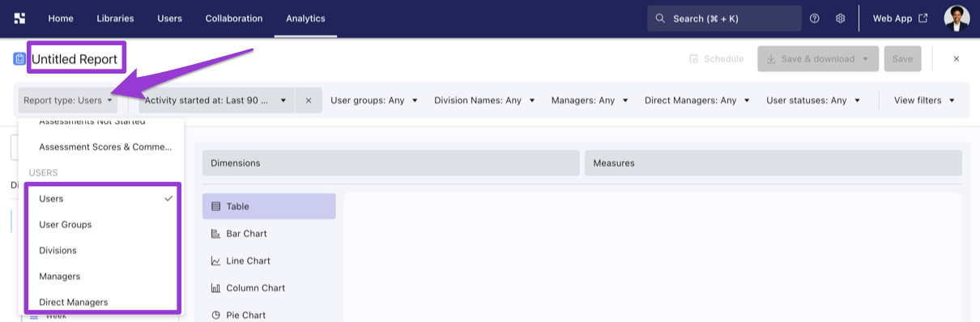Open the Direct Managers filter
This screenshot has width=980, height=322.
697,100
